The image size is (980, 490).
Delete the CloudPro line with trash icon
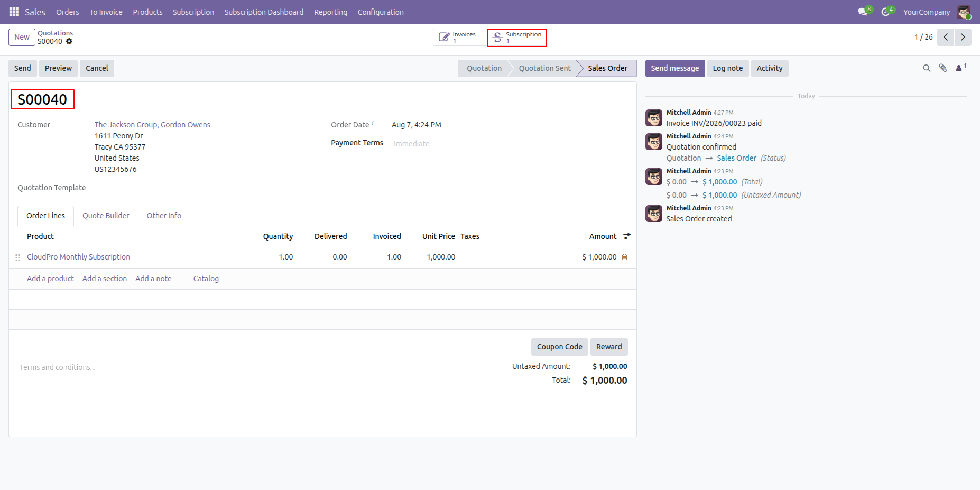click(x=625, y=257)
